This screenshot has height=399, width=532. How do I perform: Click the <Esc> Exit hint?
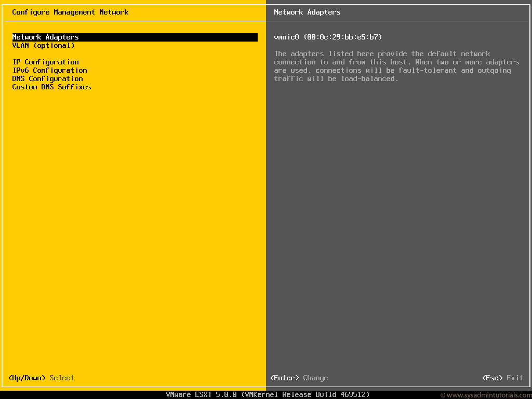(x=502, y=378)
